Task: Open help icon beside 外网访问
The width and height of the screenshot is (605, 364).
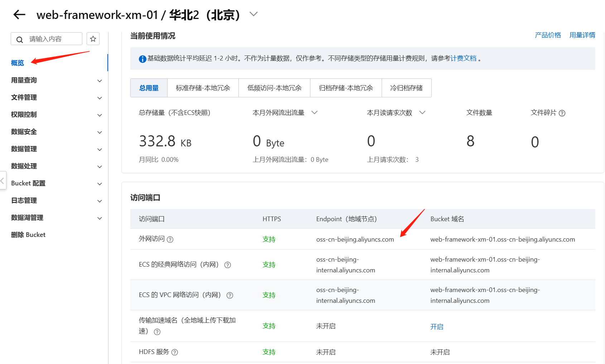Action: [170, 239]
